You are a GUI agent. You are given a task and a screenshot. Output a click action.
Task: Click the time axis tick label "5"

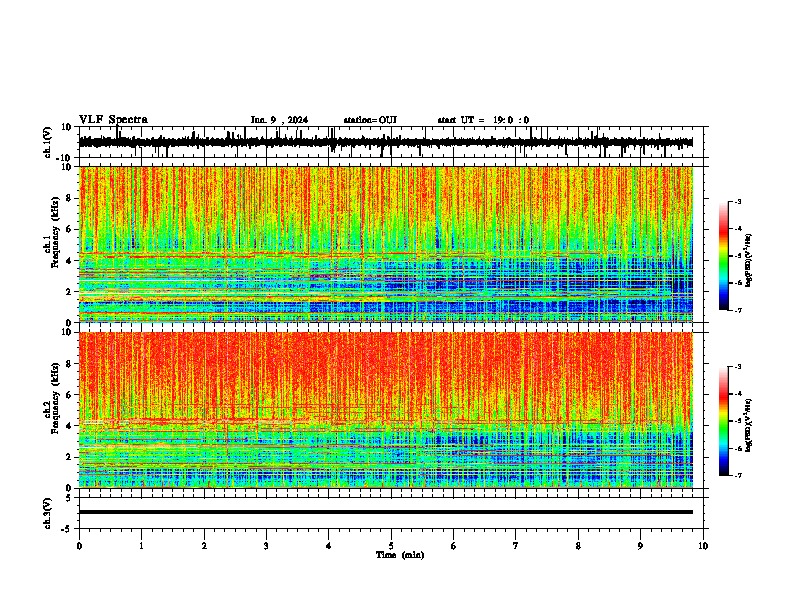(391, 546)
